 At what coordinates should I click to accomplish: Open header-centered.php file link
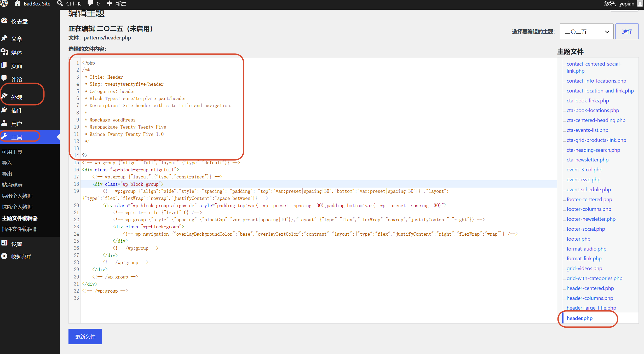tap(590, 288)
